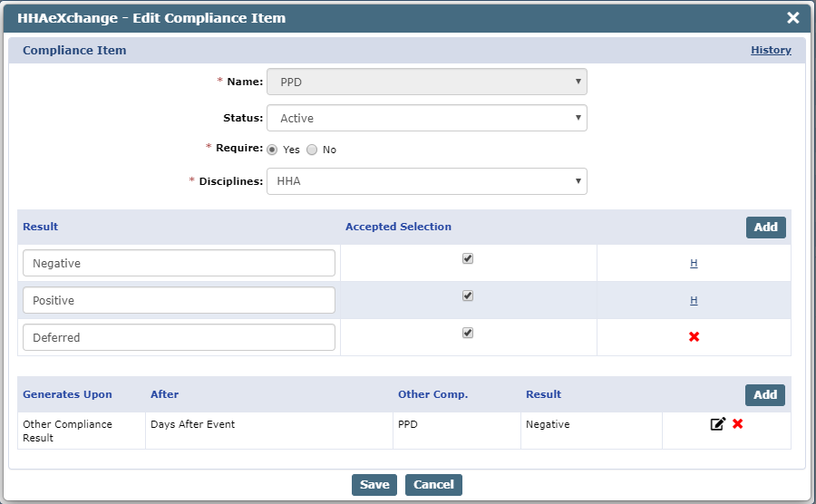View history for Positive result
816x504 pixels.
[694, 300]
